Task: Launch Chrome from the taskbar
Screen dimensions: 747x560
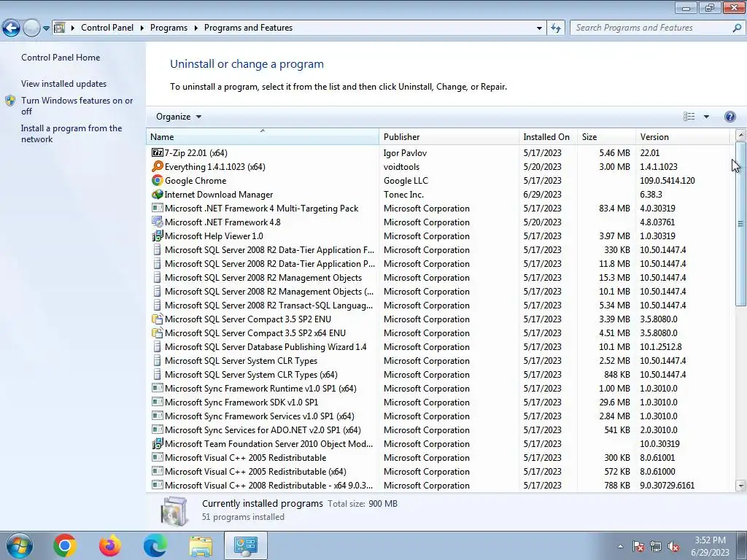Action: click(x=64, y=545)
